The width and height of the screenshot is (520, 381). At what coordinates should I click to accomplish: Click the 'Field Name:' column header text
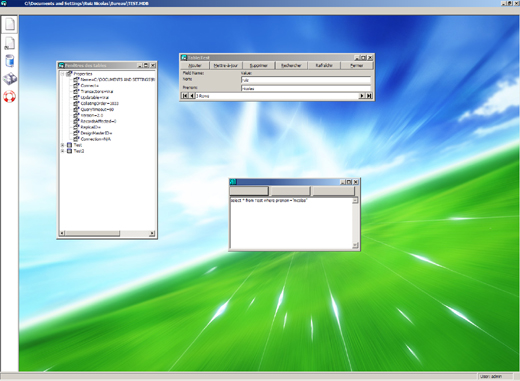(193, 73)
